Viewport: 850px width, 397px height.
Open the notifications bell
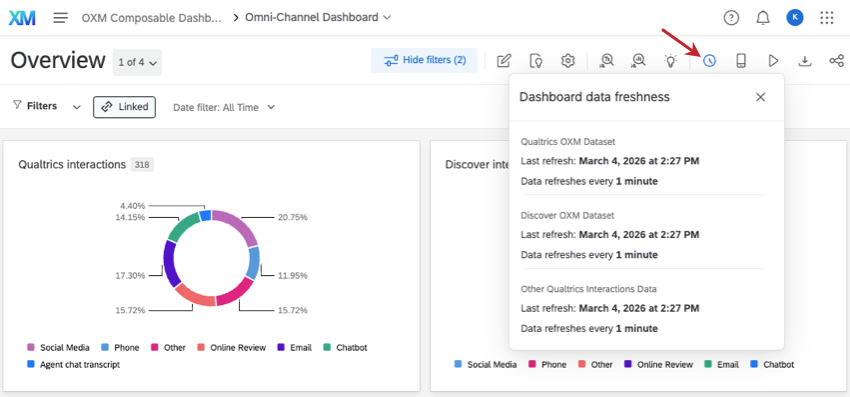point(763,18)
